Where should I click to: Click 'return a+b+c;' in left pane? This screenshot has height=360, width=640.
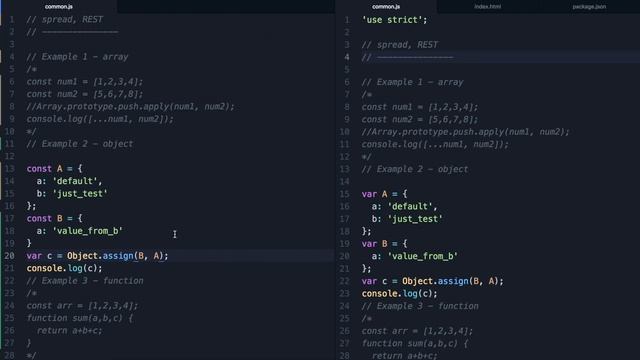[x=69, y=331]
